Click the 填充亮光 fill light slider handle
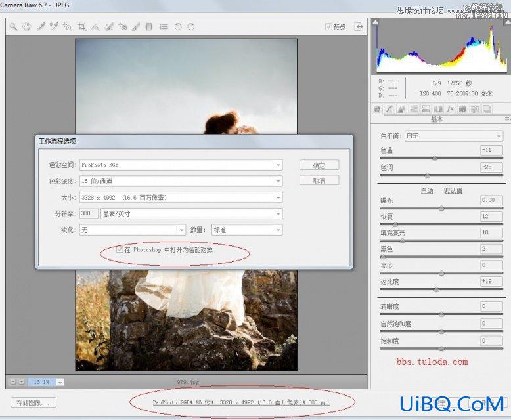Screen dimensions: 511x420 [x=403, y=241]
